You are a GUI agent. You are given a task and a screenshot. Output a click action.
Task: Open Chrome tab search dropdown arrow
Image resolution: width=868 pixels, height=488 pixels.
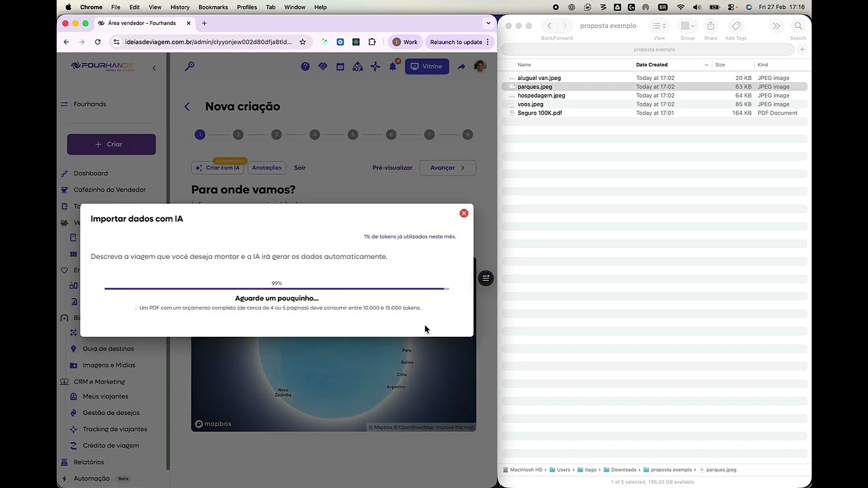(488, 23)
